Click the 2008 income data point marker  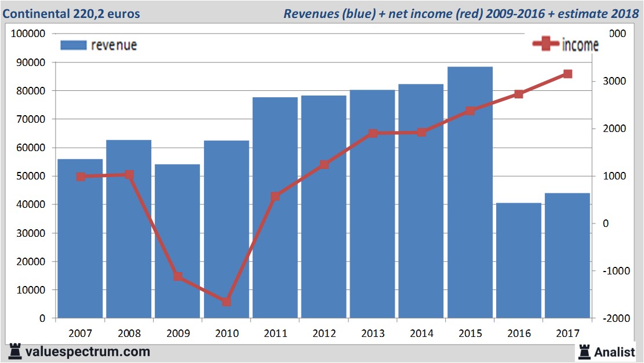click(129, 175)
